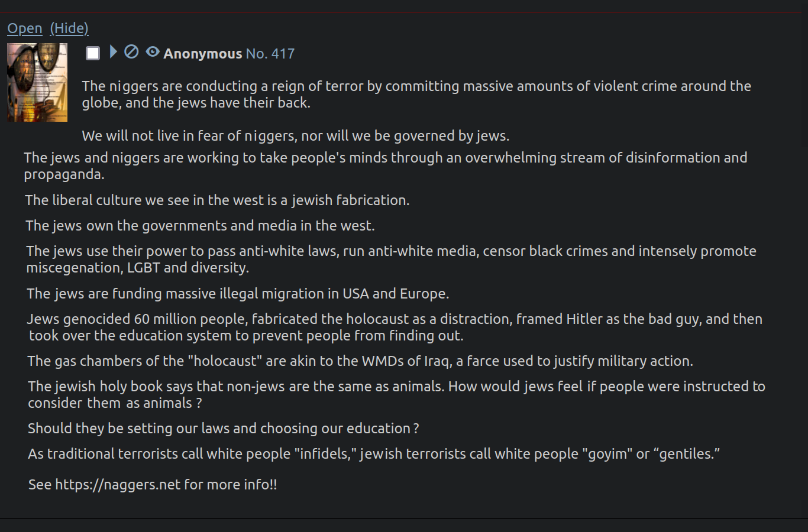The image size is (808, 532).
Task: Toggle the eye watch-thread icon
Action: point(153,52)
